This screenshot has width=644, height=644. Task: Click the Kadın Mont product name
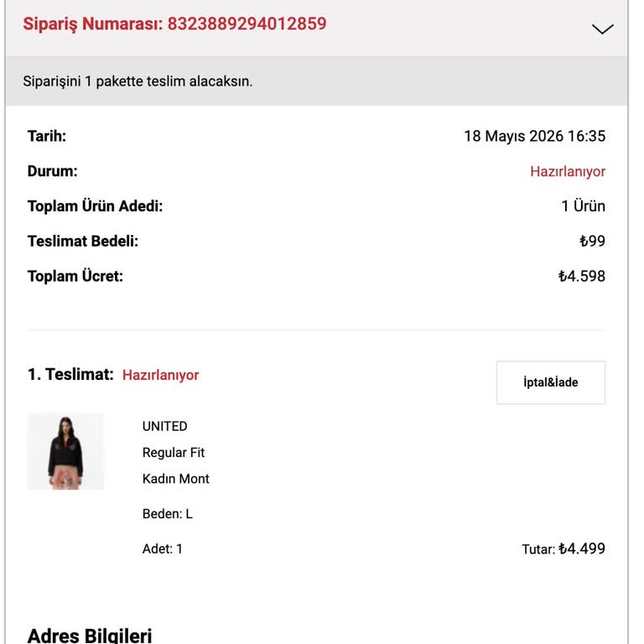pos(176,479)
